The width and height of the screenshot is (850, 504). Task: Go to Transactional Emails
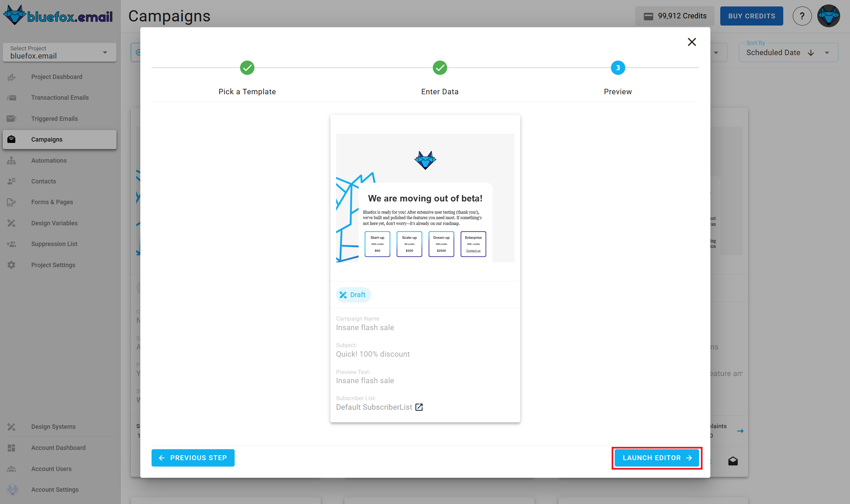[x=60, y=98]
